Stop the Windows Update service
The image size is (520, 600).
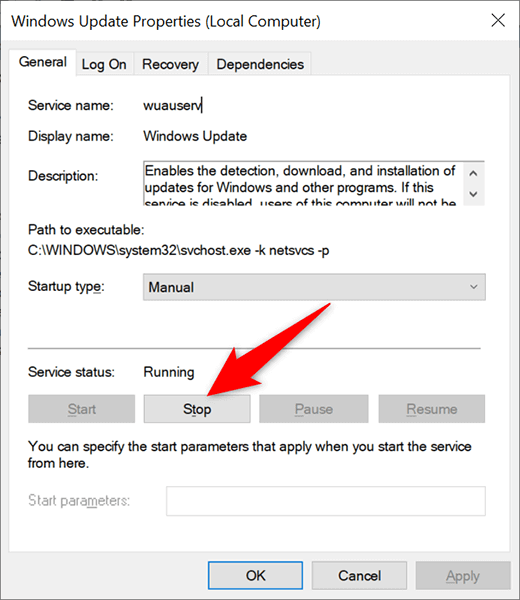point(197,409)
